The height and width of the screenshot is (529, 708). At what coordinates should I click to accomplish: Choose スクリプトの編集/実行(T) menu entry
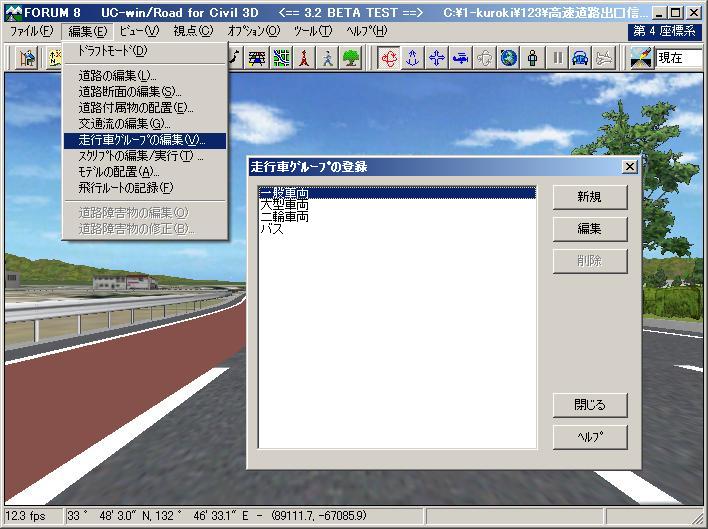click(144, 156)
